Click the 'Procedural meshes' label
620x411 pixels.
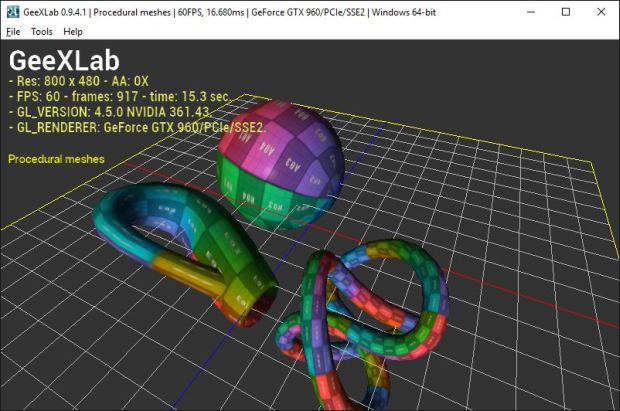click(x=56, y=159)
